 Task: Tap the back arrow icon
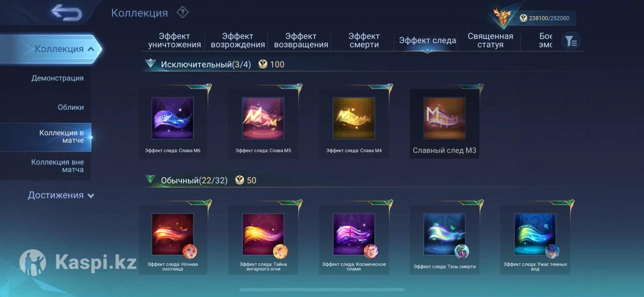pyautogui.click(x=67, y=13)
